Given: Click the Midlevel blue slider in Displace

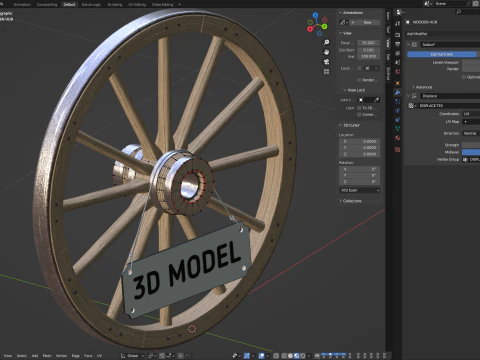Looking at the screenshot, I should click(x=471, y=152).
